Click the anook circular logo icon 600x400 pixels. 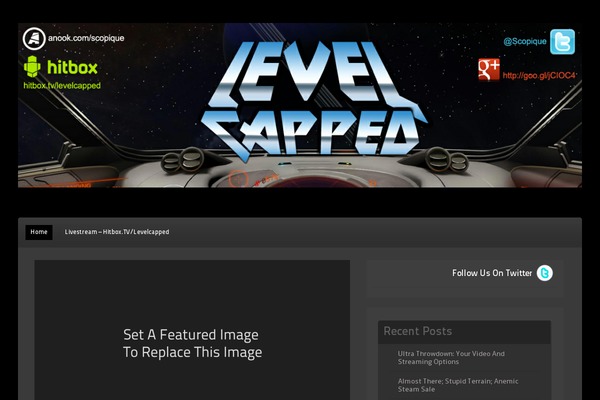coord(34,39)
